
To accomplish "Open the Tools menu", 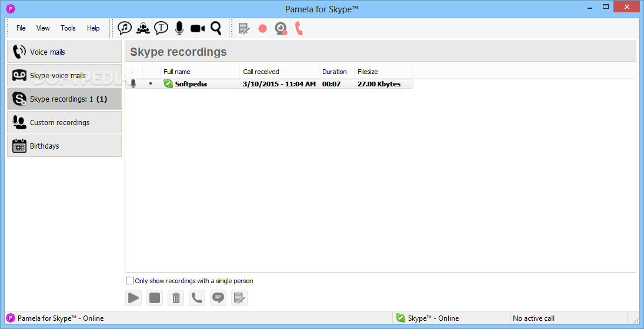I will (68, 28).
